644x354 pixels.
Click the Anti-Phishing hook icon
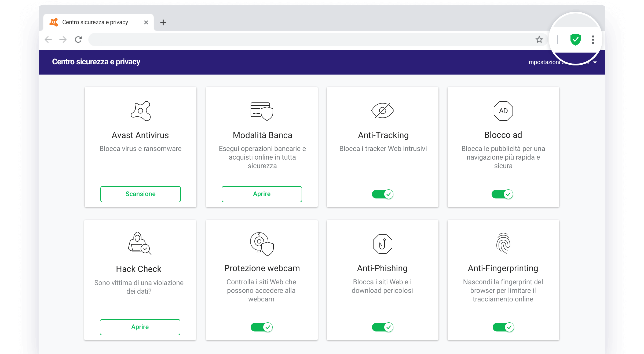tap(382, 244)
